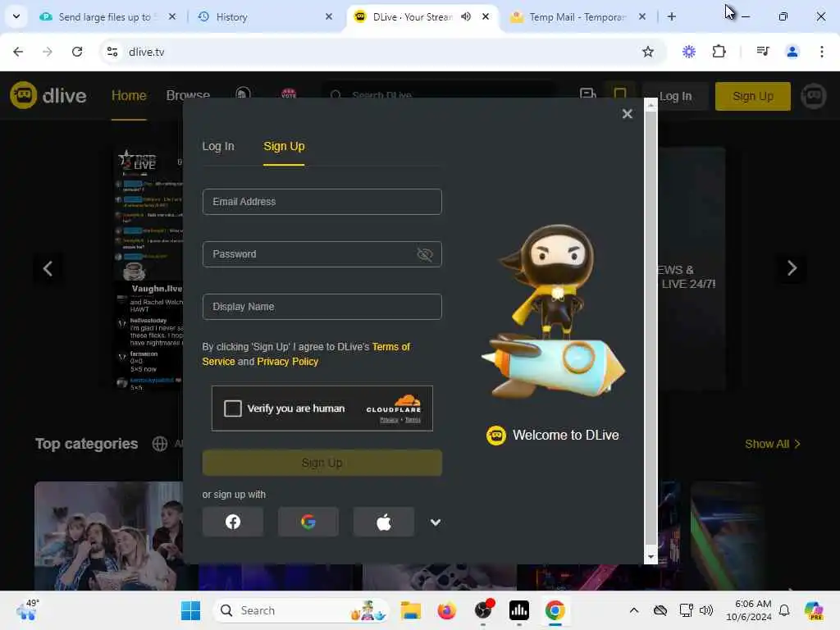Screen dimensions: 840x630
Task: Open Cloudflare Privacy link in captcha
Action: click(x=389, y=420)
